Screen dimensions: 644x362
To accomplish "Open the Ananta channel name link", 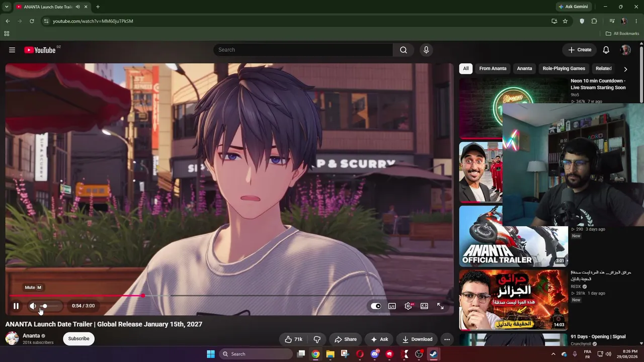I will pyautogui.click(x=31, y=335).
